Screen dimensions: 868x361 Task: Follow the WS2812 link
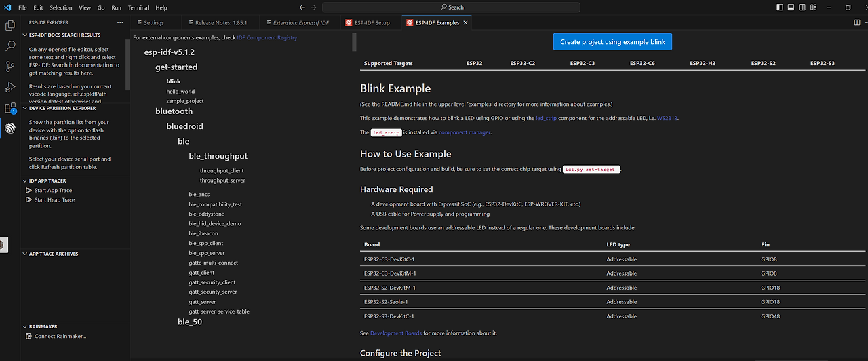[x=667, y=118]
